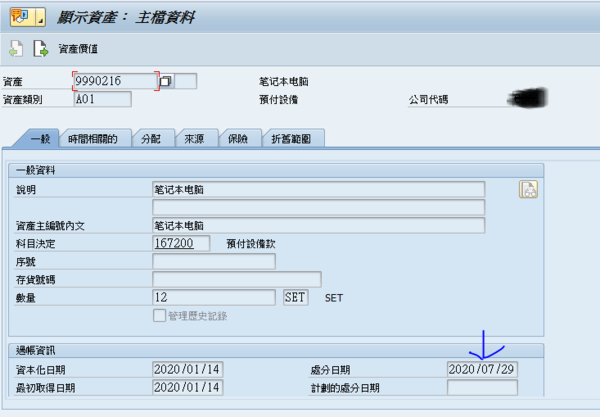Click the SET unit of measure field
600x417 pixels.
[x=296, y=297]
